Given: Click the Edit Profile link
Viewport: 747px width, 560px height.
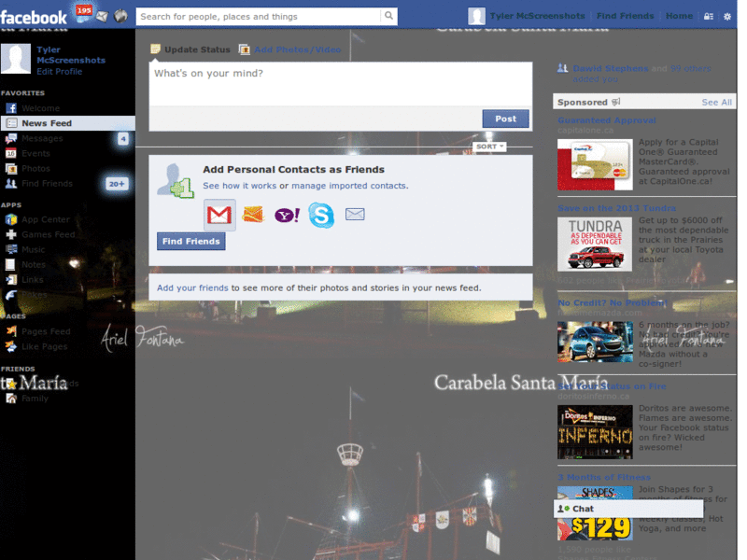Looking at the screenshot, I should [x=60, y=72].
